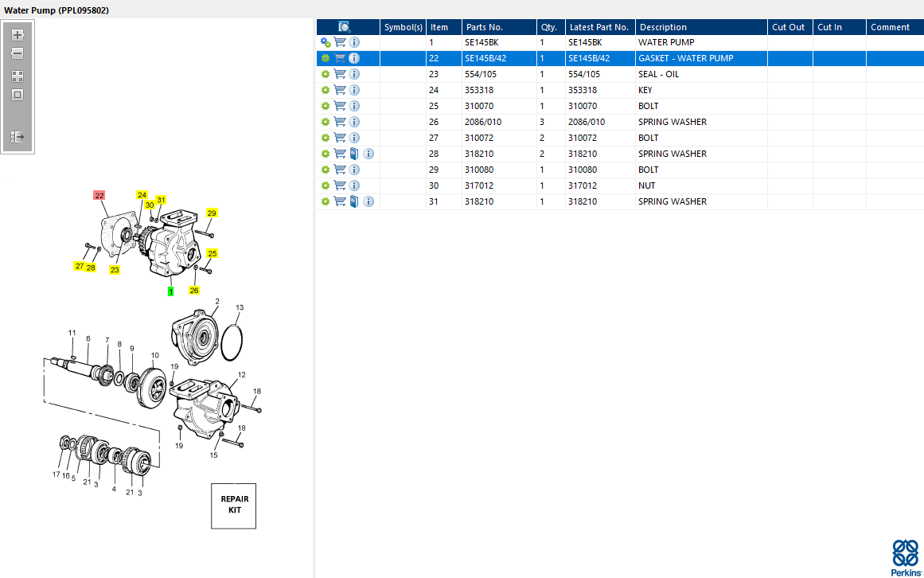Click the Comment column header

tap(895, 27)
